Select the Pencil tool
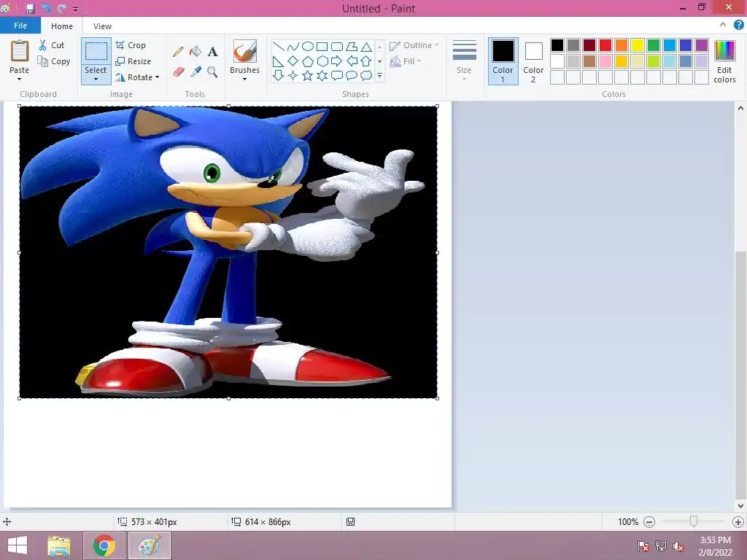747x560 pixels. [x=178, y=52]
